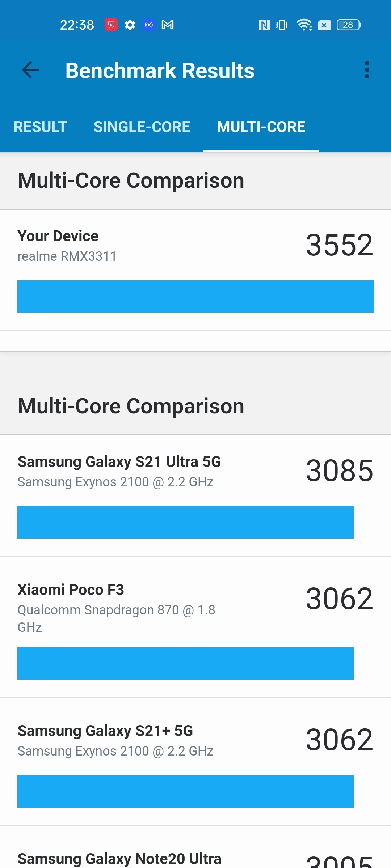391x868 pixels.
Task: Open the three-dot overflow menu
Action: pos(367,70)
